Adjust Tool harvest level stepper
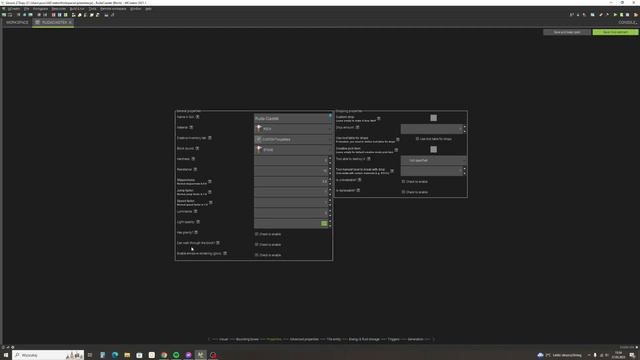 (x=464, y=171)
